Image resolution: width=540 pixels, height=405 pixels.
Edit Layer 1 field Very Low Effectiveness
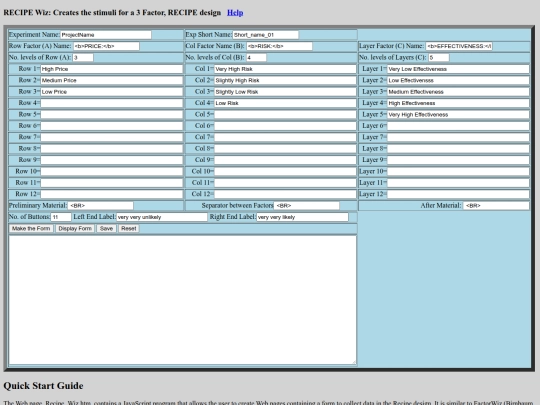point(458,69)
